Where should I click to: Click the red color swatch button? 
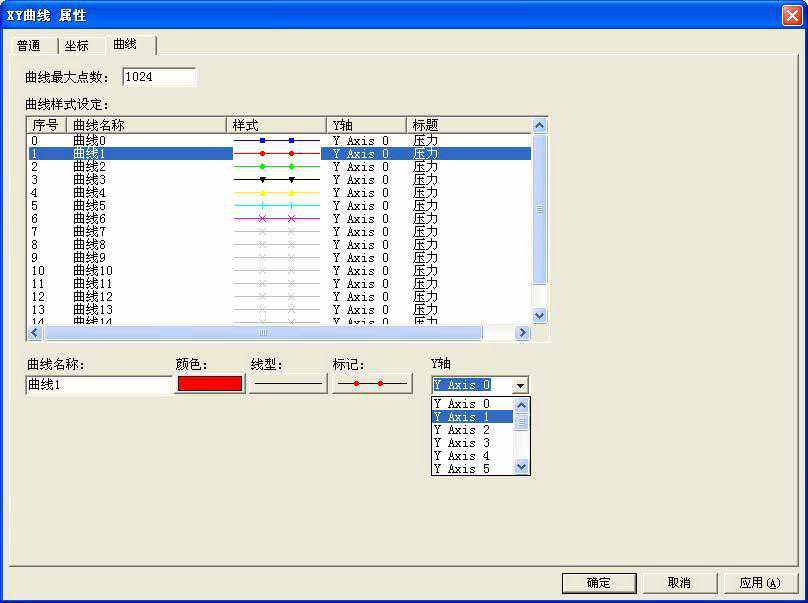209,384
